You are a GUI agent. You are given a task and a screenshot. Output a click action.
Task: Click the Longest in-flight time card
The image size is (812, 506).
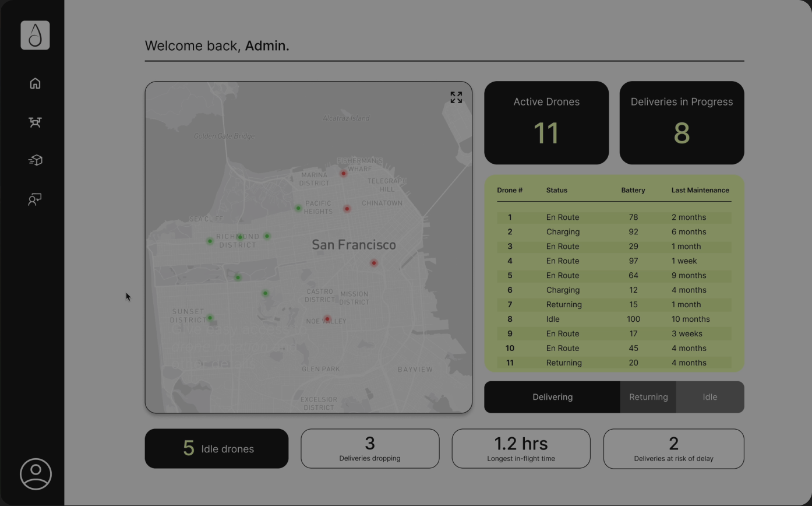pyautogui.click(x=521, y=448)
